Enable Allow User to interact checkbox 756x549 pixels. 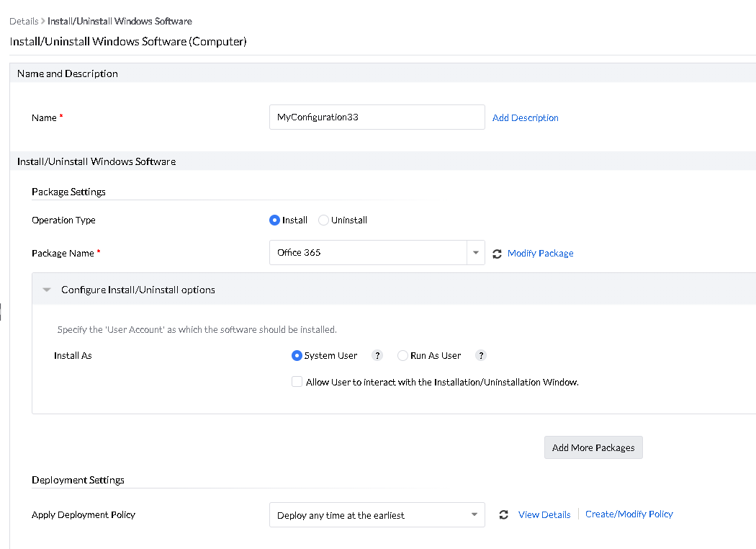pyautogui.click(x=297, y=383)
